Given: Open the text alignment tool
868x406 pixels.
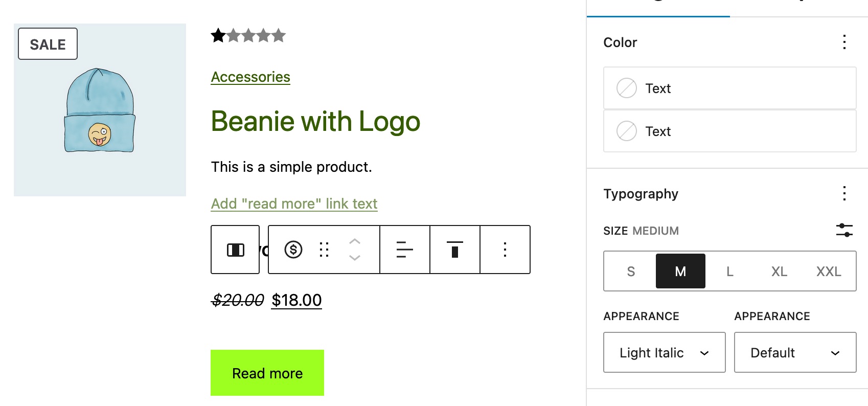Looking at the screenshot, I should [405, 250].
